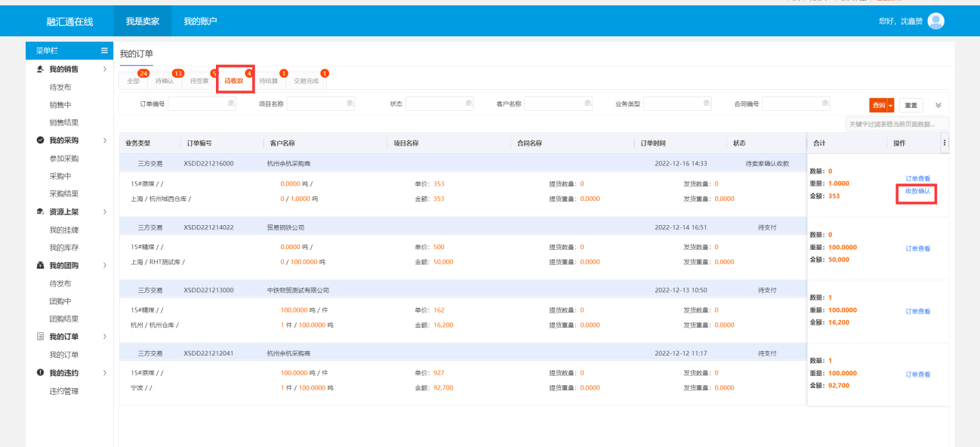Open 订单查看 for the 50,000 amount order
Viewport: 980px width, 447px height.
coord(917,248)
